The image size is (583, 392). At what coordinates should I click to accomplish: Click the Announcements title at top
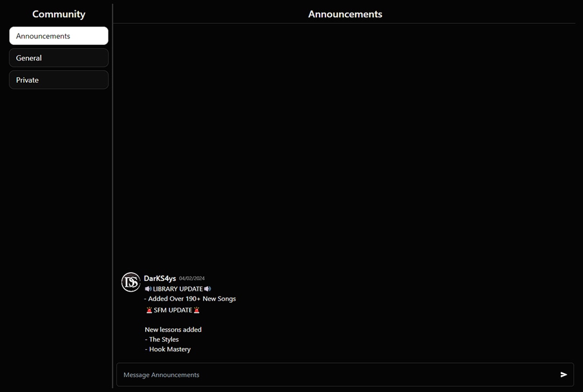345,14
